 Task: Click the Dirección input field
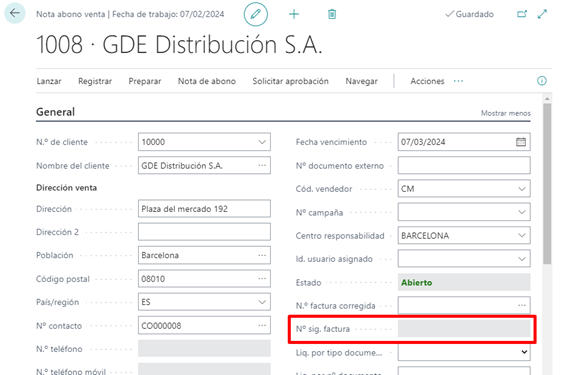click(x=204, y=209)
